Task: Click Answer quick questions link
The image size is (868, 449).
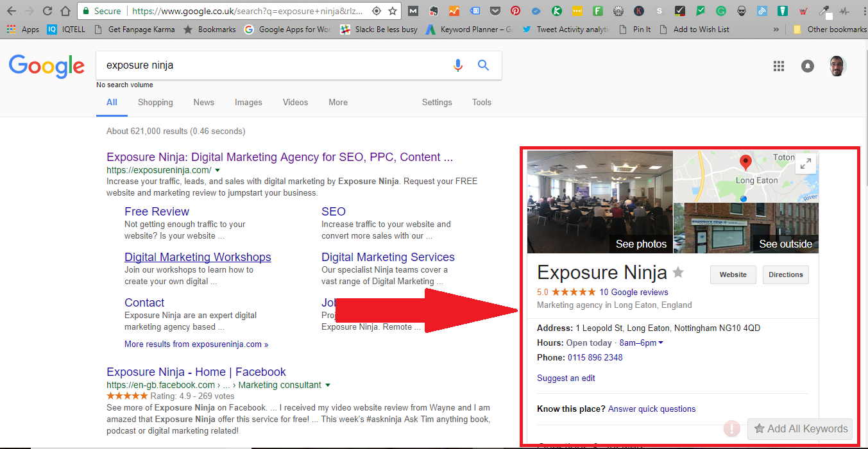Action: pos(652,409)
